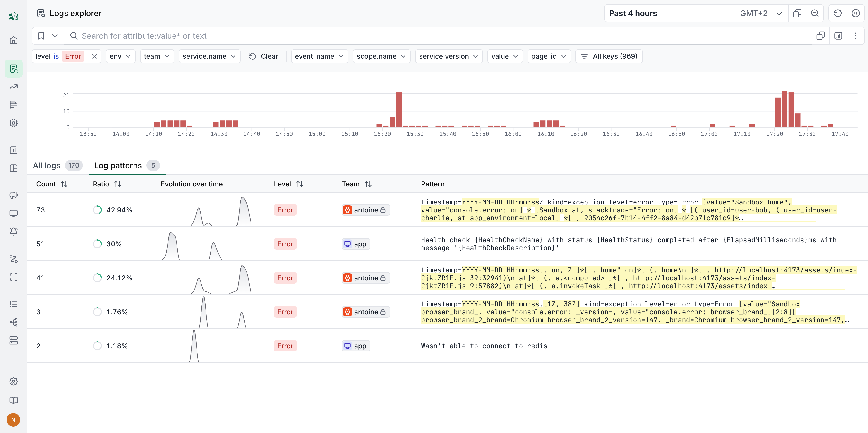Open All keys (969) list
The height and width of the screenshot is (433, 868).
[609, 56]
